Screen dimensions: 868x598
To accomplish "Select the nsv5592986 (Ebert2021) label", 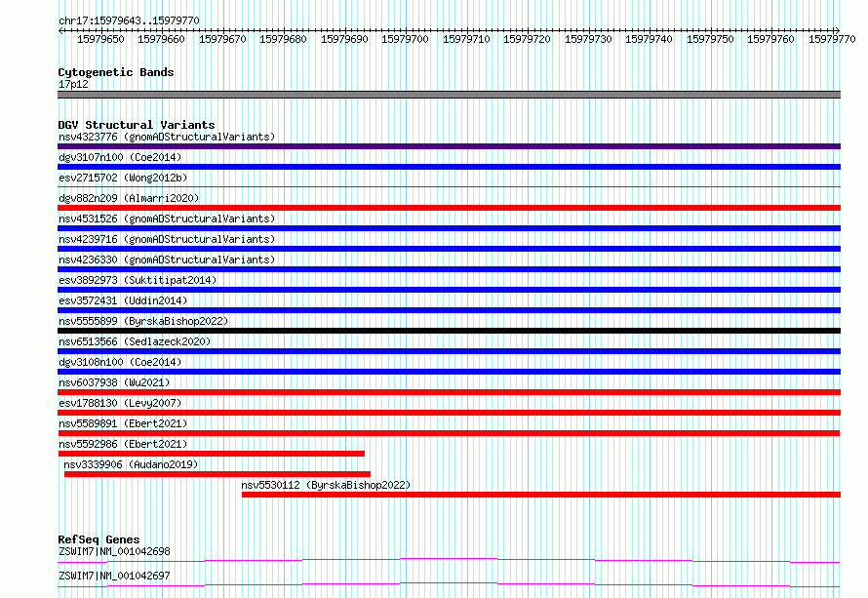I will point(123,444).
